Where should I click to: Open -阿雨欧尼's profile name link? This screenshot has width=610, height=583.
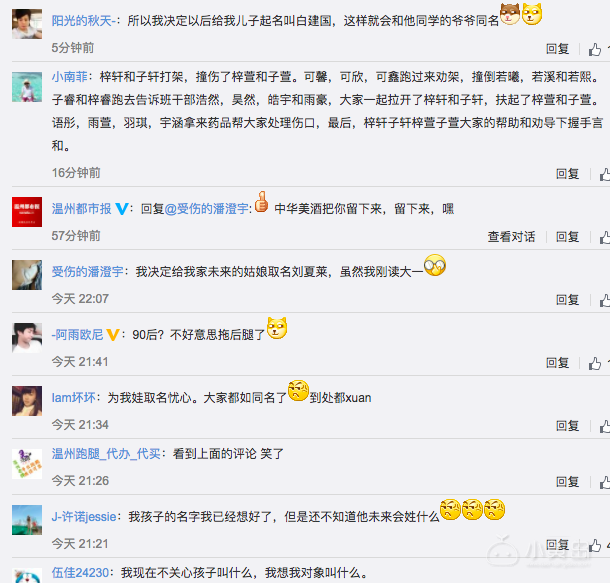click(77, 334)
